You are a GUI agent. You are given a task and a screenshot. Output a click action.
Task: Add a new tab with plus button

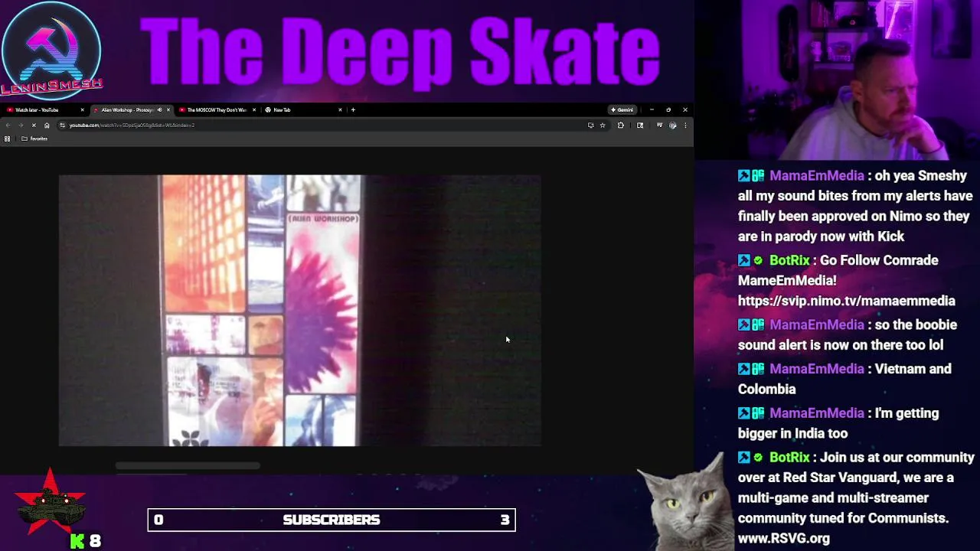pos(353,109)
